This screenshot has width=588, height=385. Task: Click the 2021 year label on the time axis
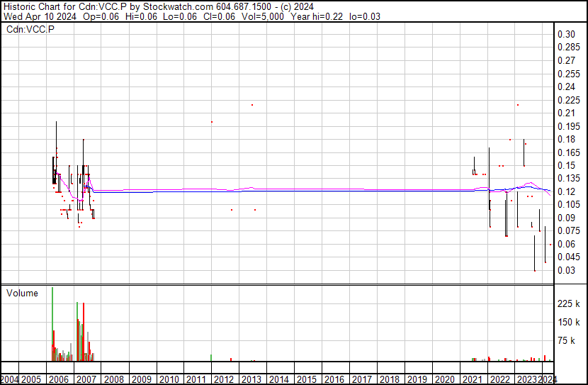pos(472,379)
